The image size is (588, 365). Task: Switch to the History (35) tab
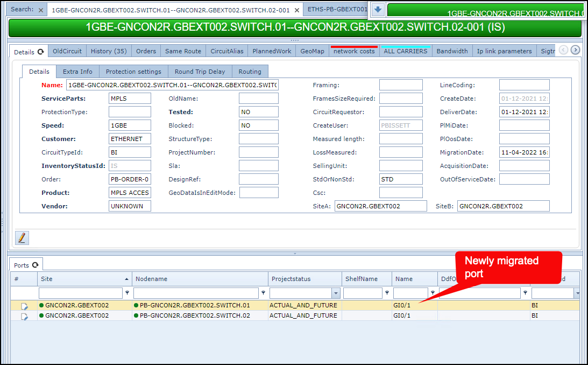click(x=109, y=51)
